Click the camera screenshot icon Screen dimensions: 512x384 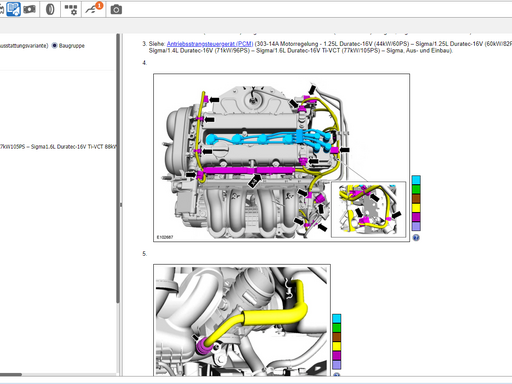click(x=116, y=9)
